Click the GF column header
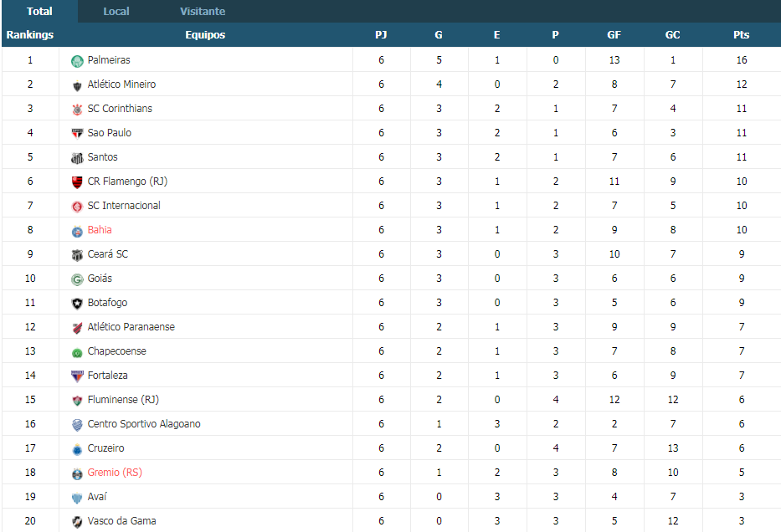Viewport: 781px width, 532px height. tap(614, 35)
